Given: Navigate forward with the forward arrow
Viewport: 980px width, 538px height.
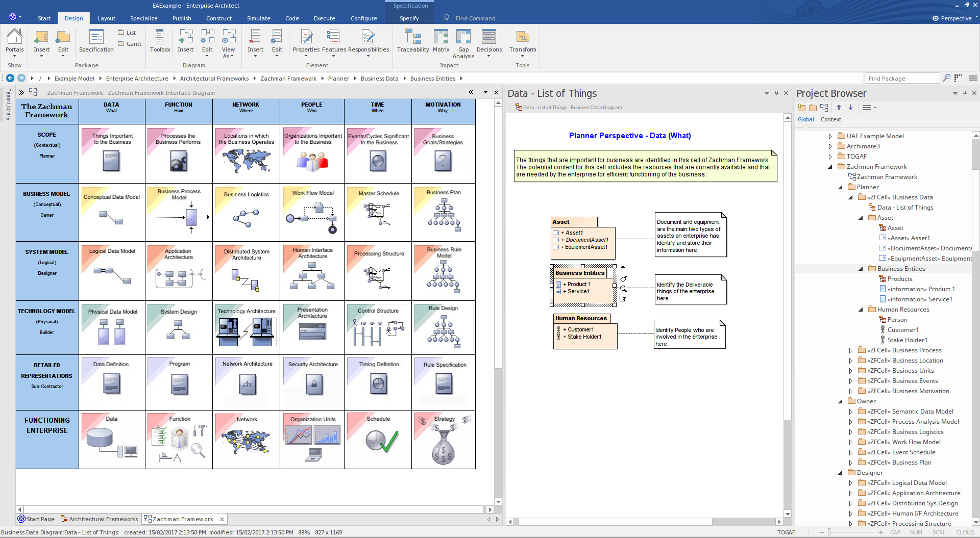Looking at the screenshot, I should point(21,78).
